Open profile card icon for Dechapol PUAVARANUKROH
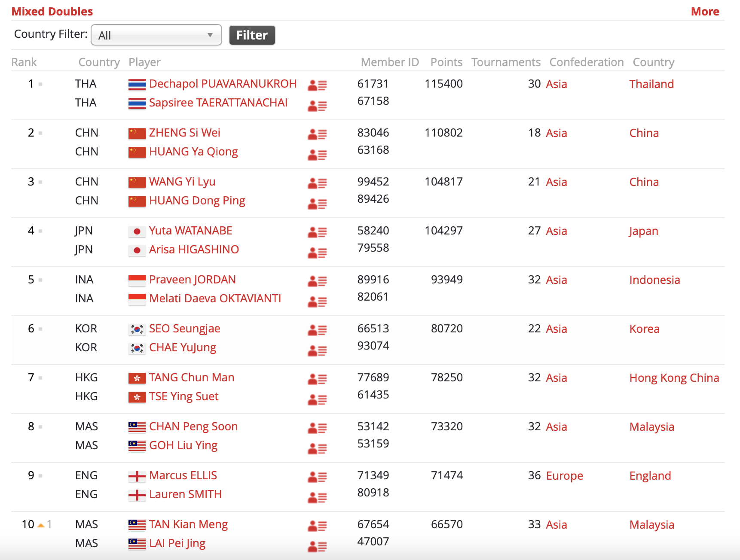The width and height of the screenshot is (740, 560). pyautogui.click(x=317, y=85)
